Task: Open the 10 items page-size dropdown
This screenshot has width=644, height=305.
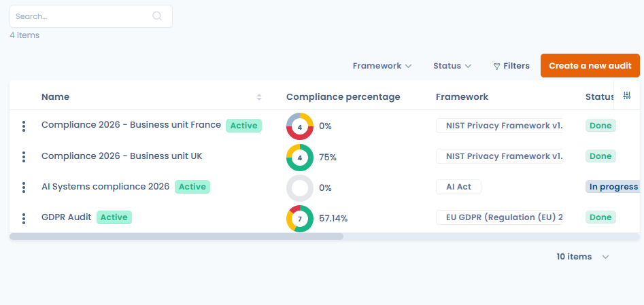Action: [582, 257]
